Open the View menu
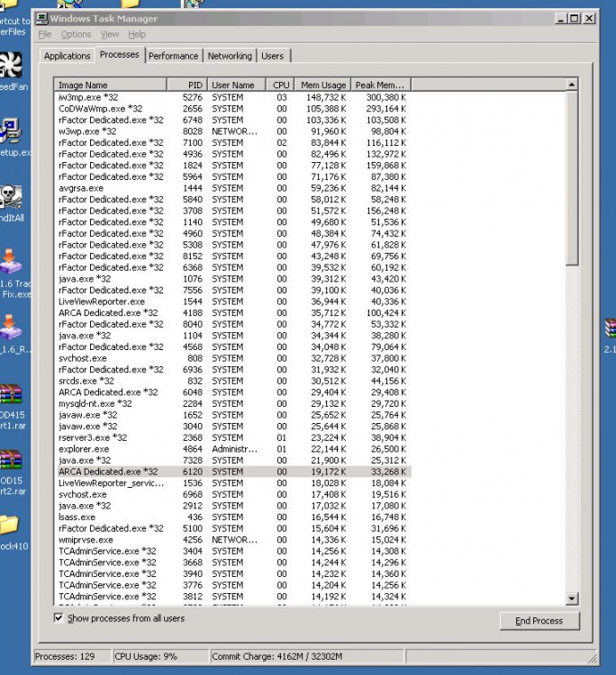The height and width of the screenshot is (675, 616). [x=110, y=34]
